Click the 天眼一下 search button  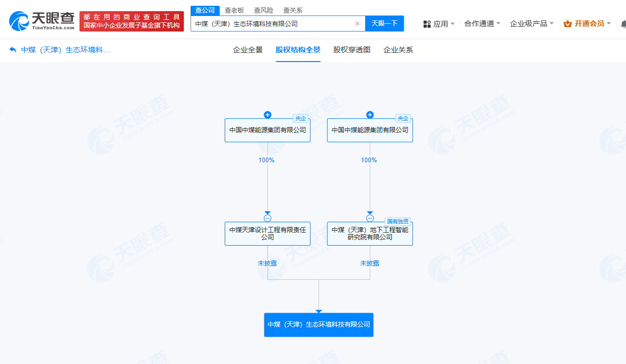click(x=385, y=23)
